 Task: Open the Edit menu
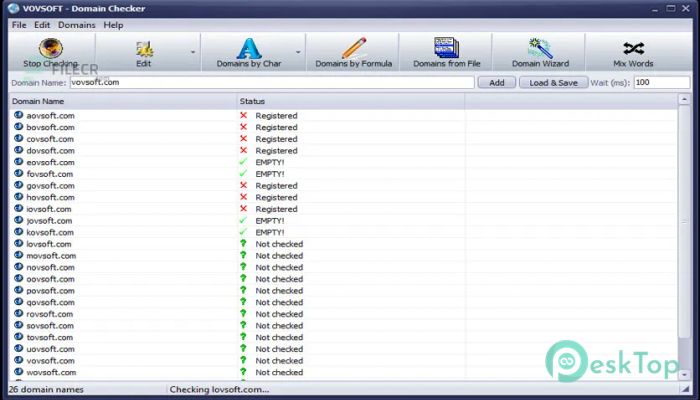click(42, 25)
